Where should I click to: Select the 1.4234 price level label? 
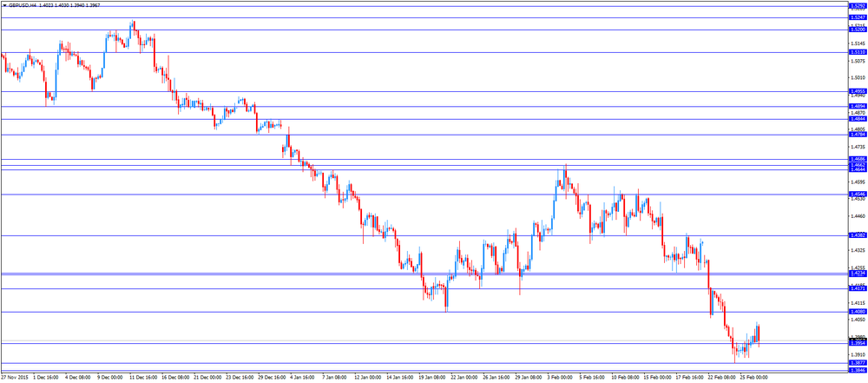(x=858, y=274)
